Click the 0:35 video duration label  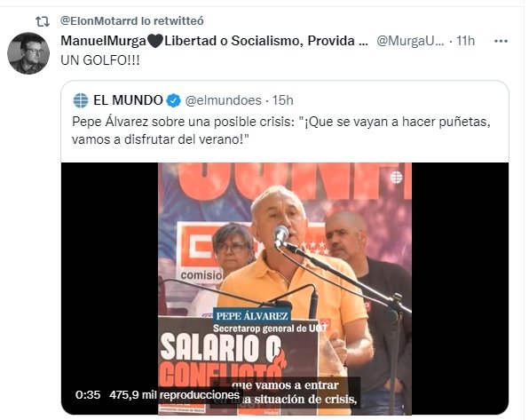(88, 394)
